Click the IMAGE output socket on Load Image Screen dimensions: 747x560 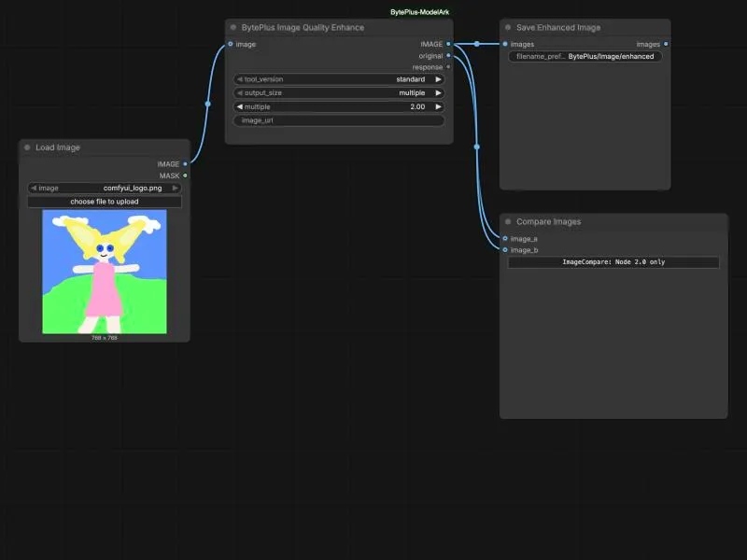point(185,164)
